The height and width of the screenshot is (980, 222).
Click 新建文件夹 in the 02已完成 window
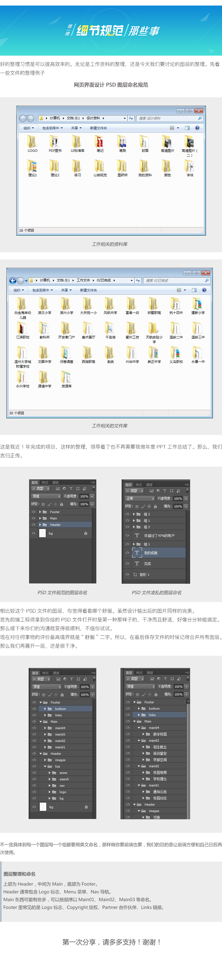coord(89,290)
